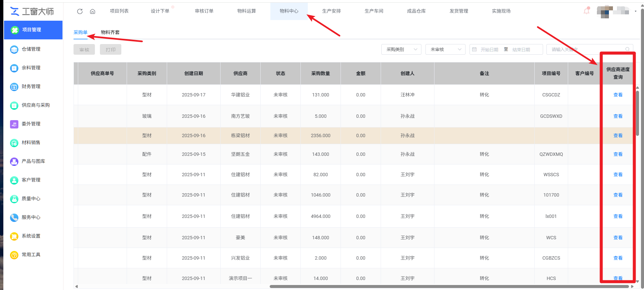Click the 审核 button

pyautogui.click(x=84, y=50)
